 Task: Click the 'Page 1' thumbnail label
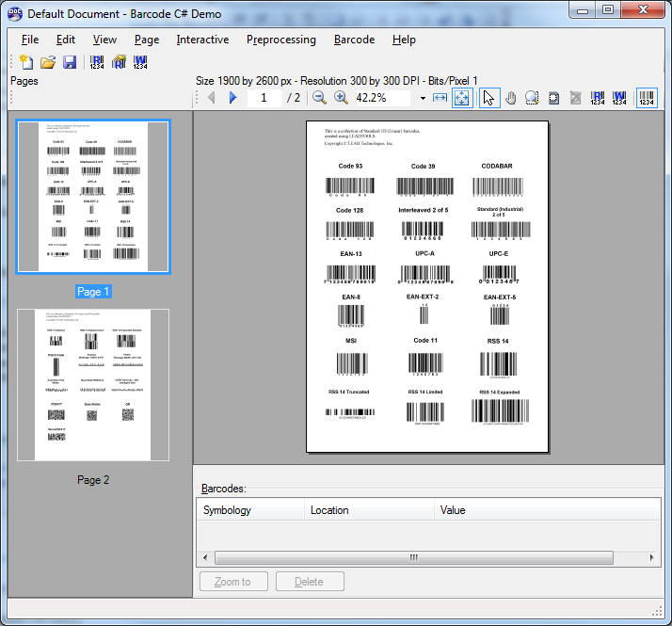(93, 292)
